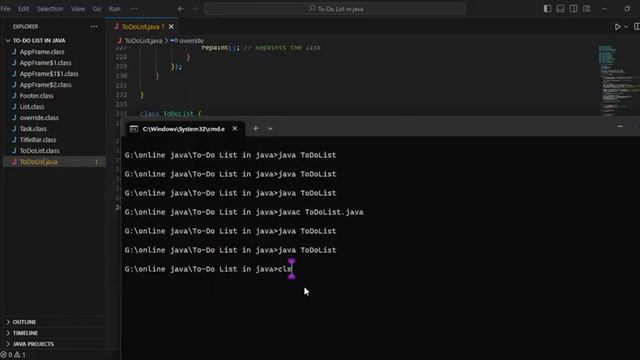Open AppFrame$2.class file

(x=45, y=85)
